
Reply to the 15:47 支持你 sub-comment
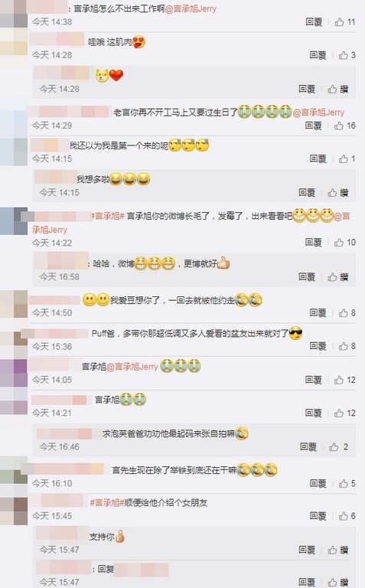(x=307, y=550)
